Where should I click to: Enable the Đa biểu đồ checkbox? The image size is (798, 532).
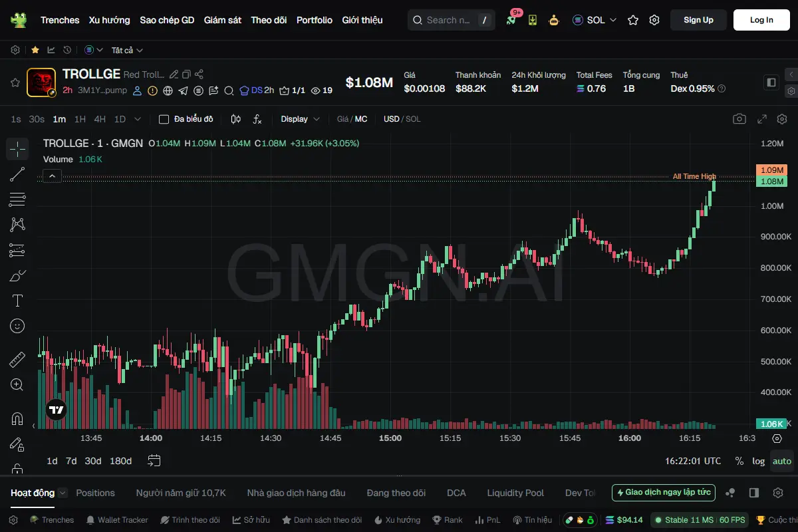164,119
